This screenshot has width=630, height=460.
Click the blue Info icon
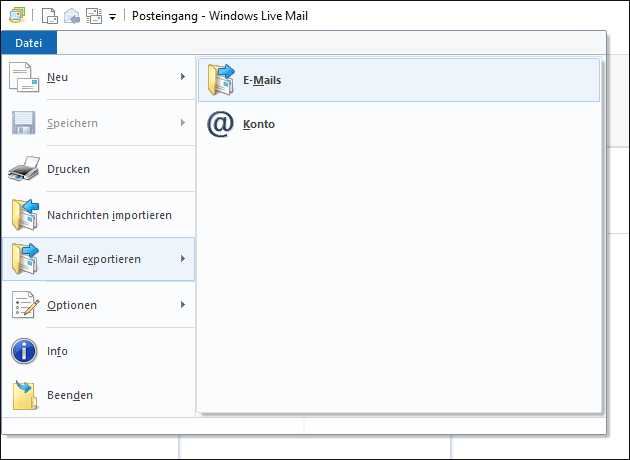(24, 351)
